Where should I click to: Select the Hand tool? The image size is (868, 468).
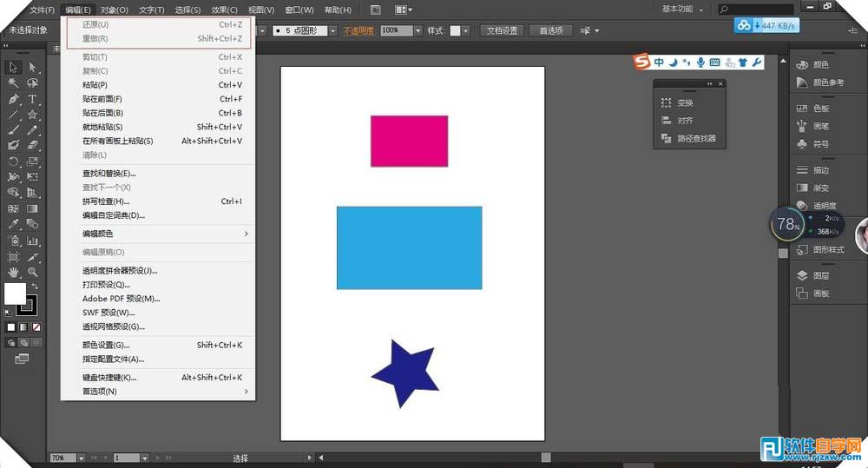(x=13, y=273)
